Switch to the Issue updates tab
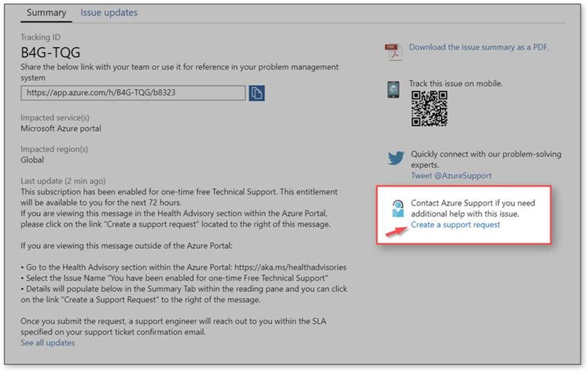Image resolution: width=588 pixels, height=372 pixels. [109, 12]
